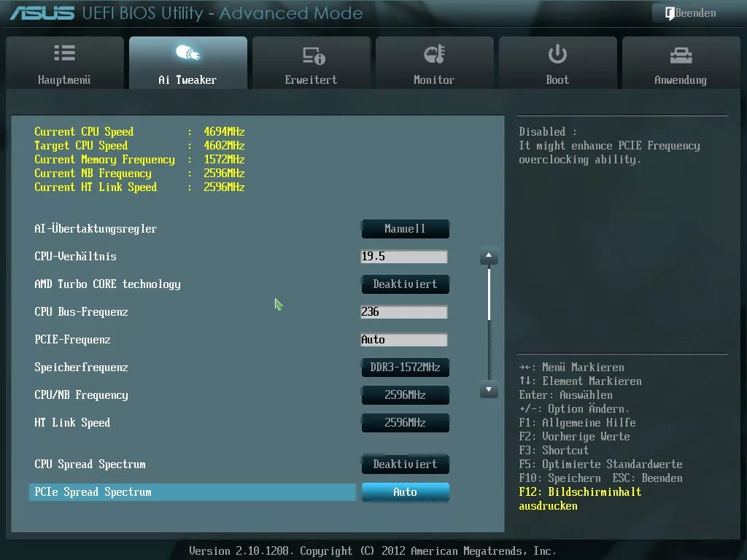Open CPU Spread Spectrum Deaktiviert dropdown
This screenshot has width=747, height=560.
tap(405, 464)
